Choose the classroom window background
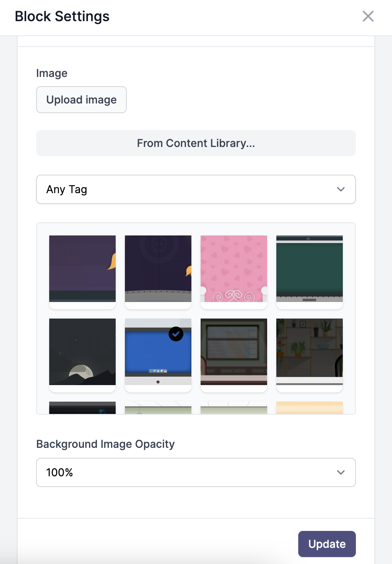Screen dimensions: 392x564 point(234,352)
